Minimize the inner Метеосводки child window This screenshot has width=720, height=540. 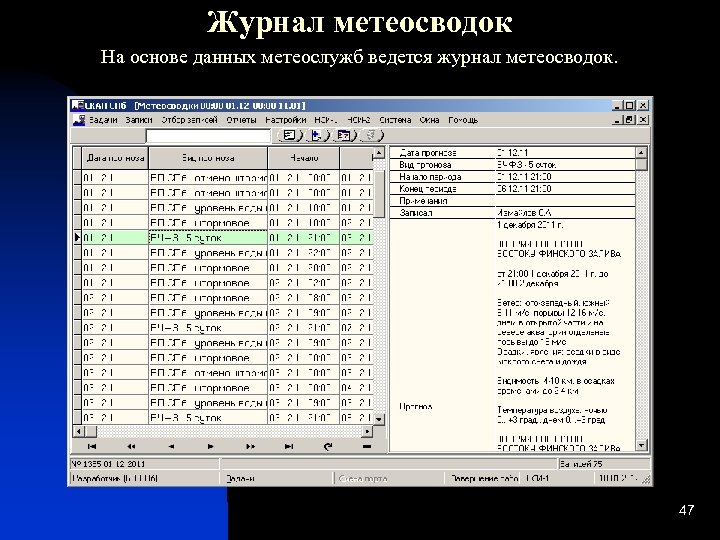[x=618, y=120]
